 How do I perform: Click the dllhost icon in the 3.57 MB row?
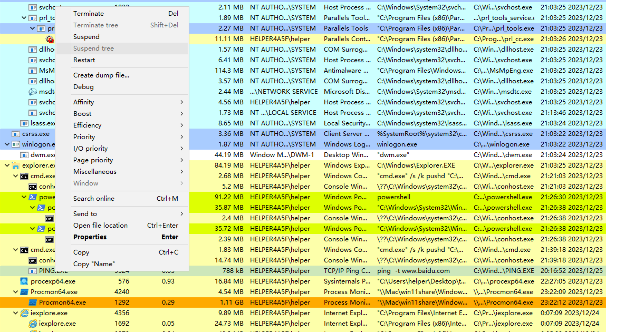(x=33, y=81)
